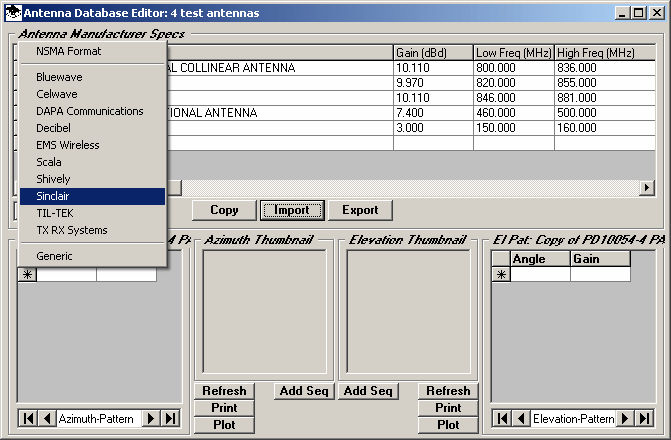Select the gain cell 3.000

[433, 128]
